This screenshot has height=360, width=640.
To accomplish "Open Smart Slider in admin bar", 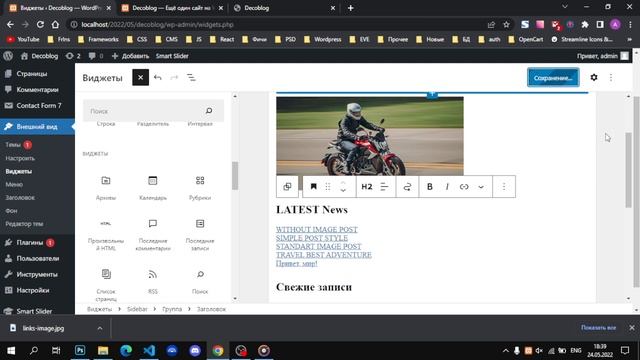I will coord(172,56).
